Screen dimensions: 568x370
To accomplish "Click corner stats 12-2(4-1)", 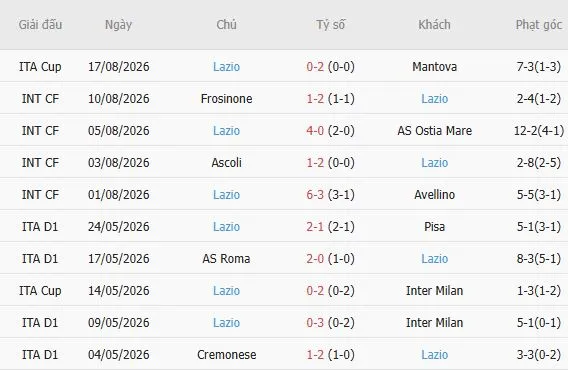I will pyautogui.click(x=539, y=130).
